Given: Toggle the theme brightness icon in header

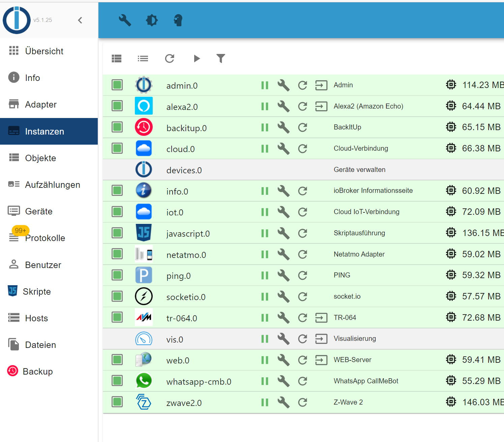Looking at the screenshot, I should pyautogui.click(x=152, y=20).
